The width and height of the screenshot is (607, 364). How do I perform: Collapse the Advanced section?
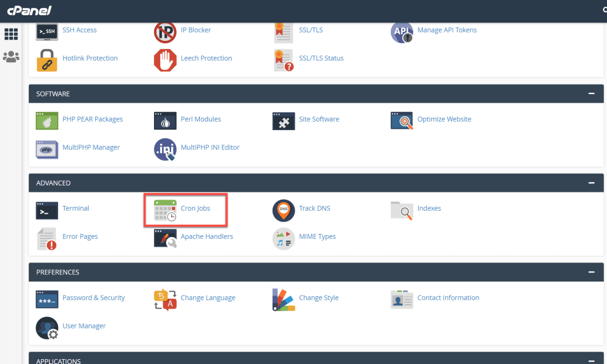591,183
